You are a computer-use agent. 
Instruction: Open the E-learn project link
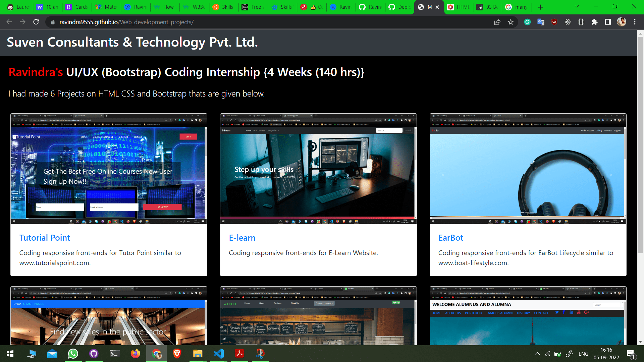pos(242,238)
